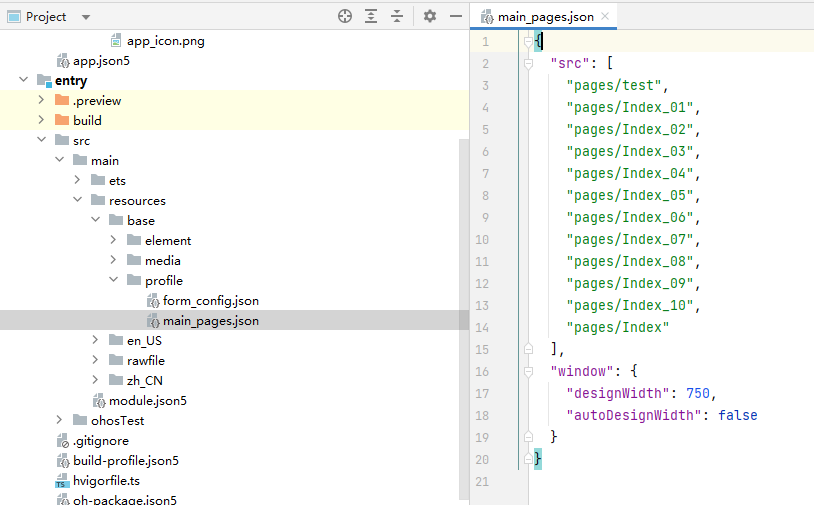814x505 pixels.
Task: Select the profile folder
Action: [164, 281]
